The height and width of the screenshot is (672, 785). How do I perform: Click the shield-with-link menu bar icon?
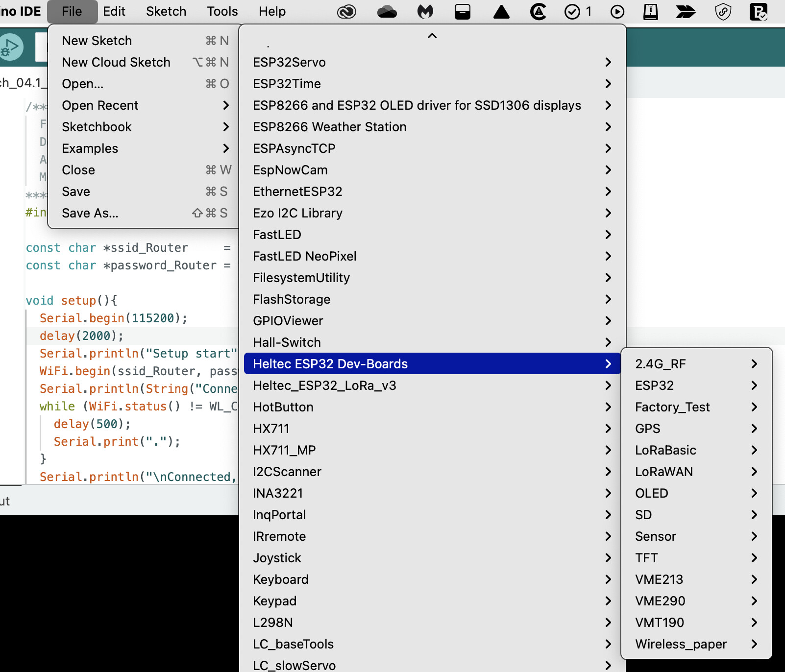click(x=723, y=11)
